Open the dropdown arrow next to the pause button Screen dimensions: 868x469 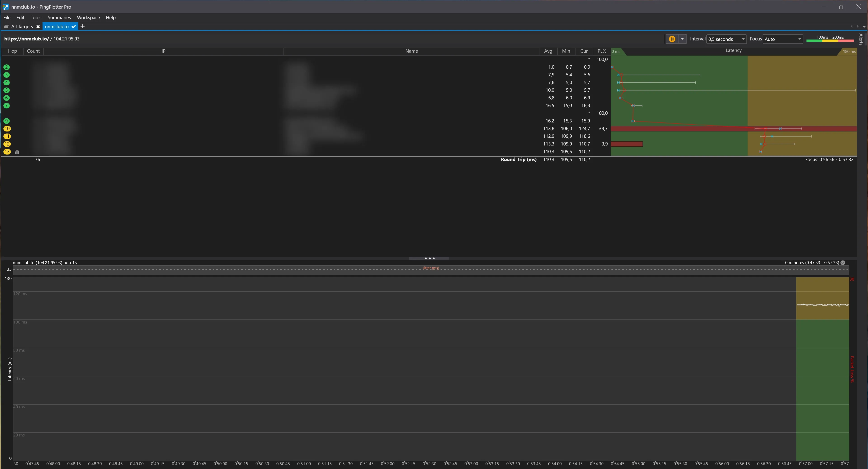click(x=682, y=39)
